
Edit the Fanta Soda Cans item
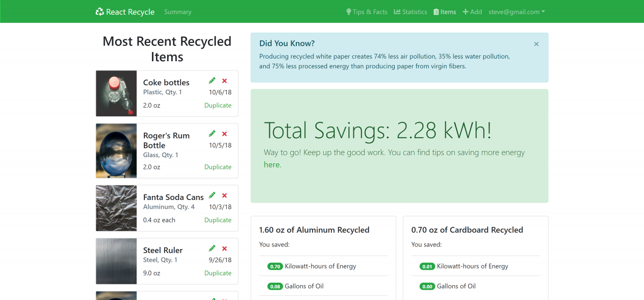click(212, 195)
